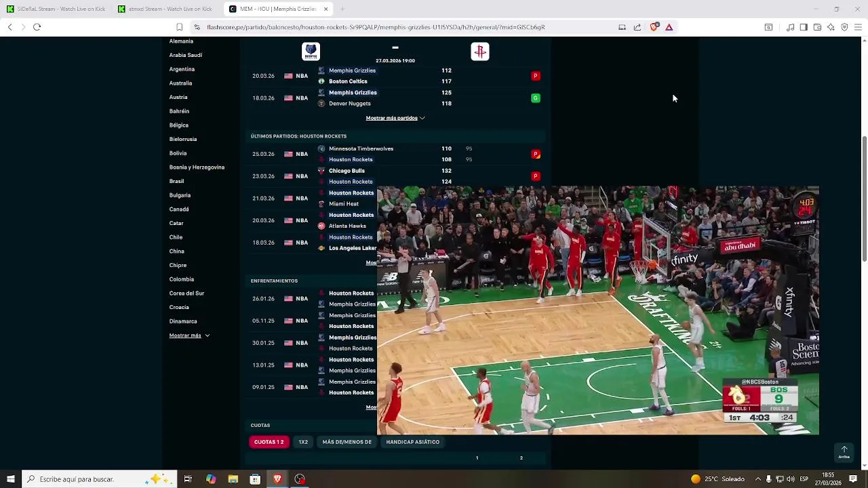Open the Brave Shields lion icon
This screenshot has height=488, width=868.
click(654, 27)
